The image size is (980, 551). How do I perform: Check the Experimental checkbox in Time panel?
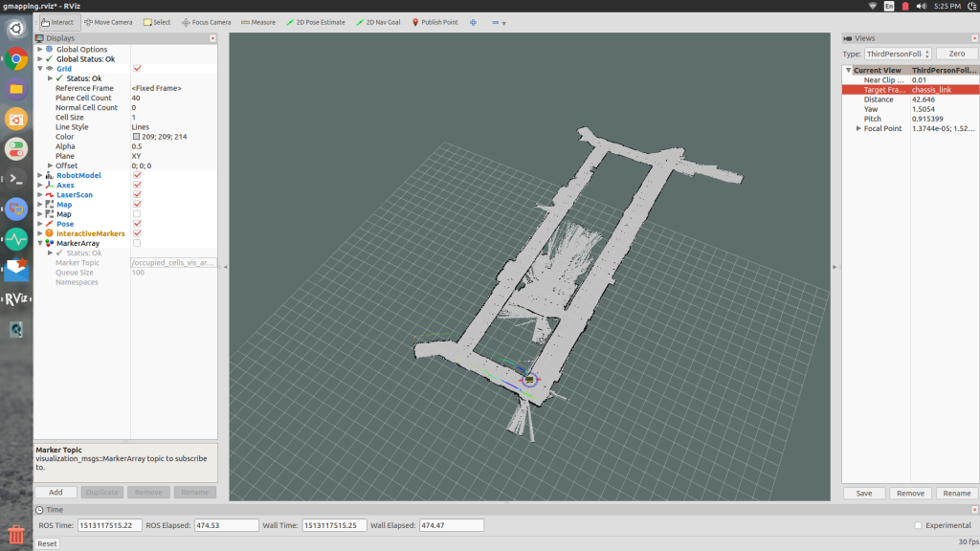(918, 525)
